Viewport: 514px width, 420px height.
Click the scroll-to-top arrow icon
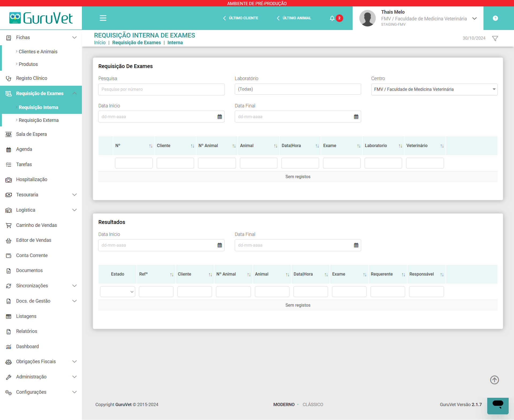494,380
